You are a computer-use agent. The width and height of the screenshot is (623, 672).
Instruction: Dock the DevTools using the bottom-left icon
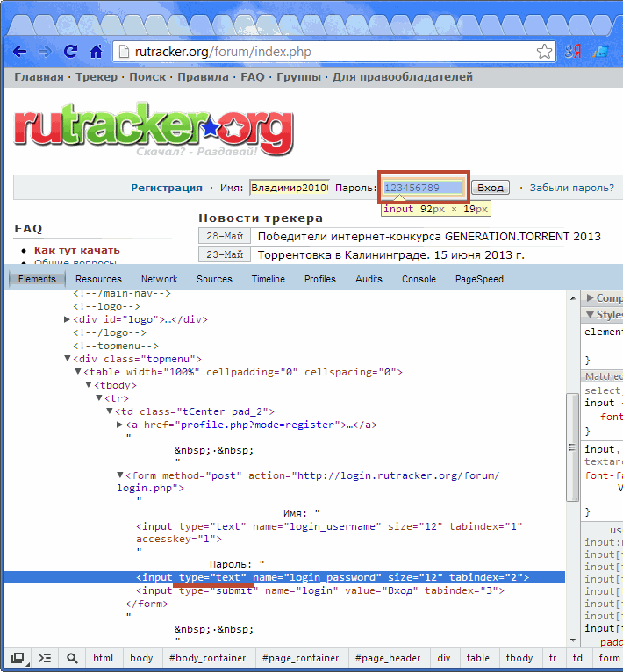point(18,658)
